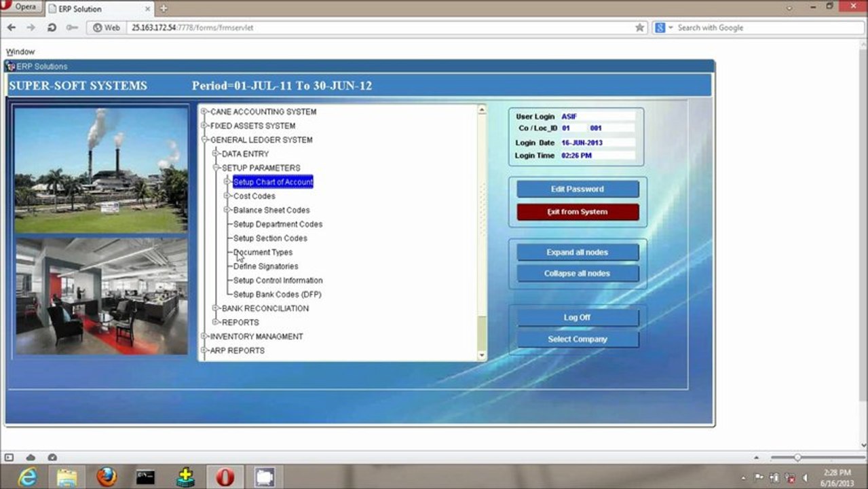Viewport: 868px width, 489px height.
Task: Show hidden tray icons arrow
Action: click(x=744, y=478)
